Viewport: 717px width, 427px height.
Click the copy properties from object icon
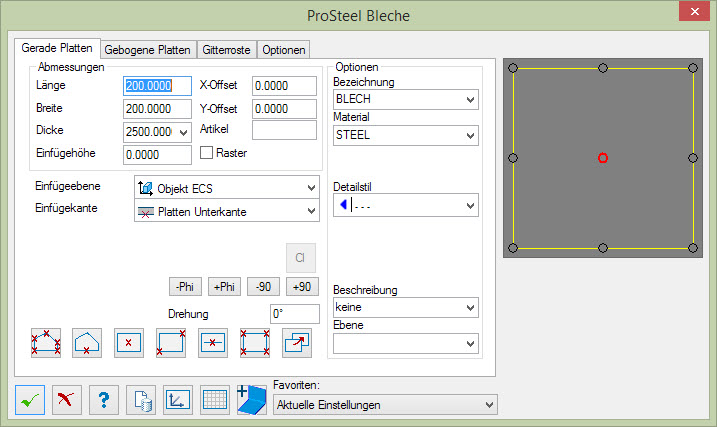tap(297, 343)
